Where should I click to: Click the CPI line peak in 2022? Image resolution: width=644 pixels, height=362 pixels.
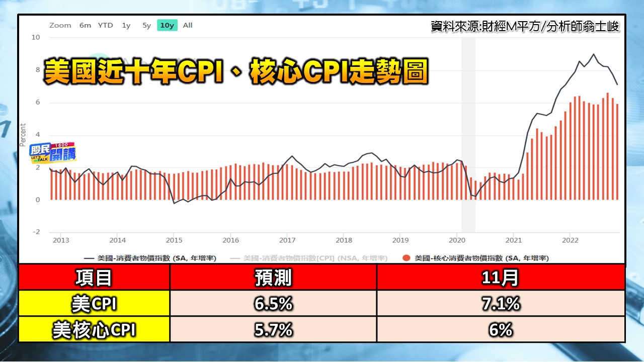pos(594,54)
